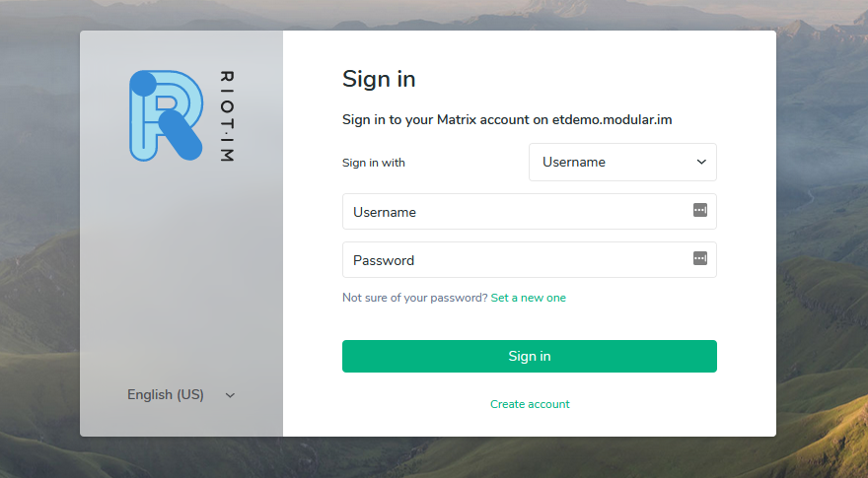Open the Create account link
The image size is (868, 478).
530,404
